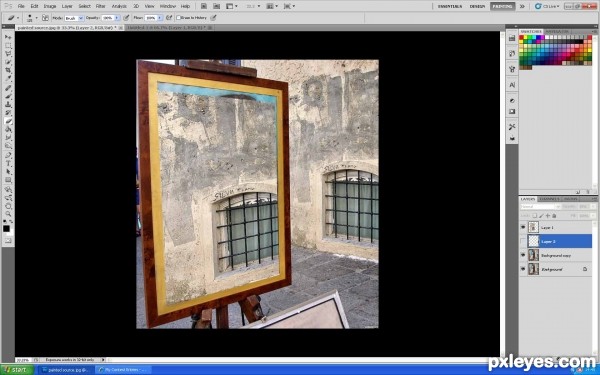This screenshot has height=375, width=600.
Task: Open the Flow slider arrow
Action: coord(160,18)
